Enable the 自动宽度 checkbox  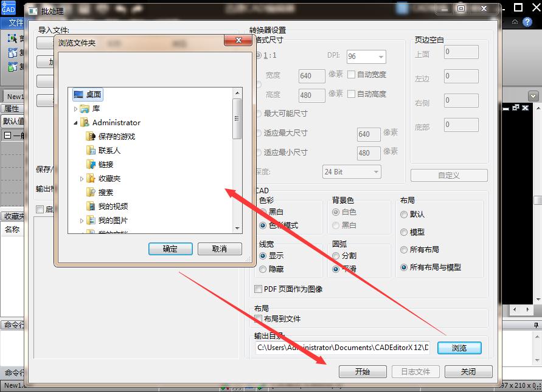tap(350, 75)
